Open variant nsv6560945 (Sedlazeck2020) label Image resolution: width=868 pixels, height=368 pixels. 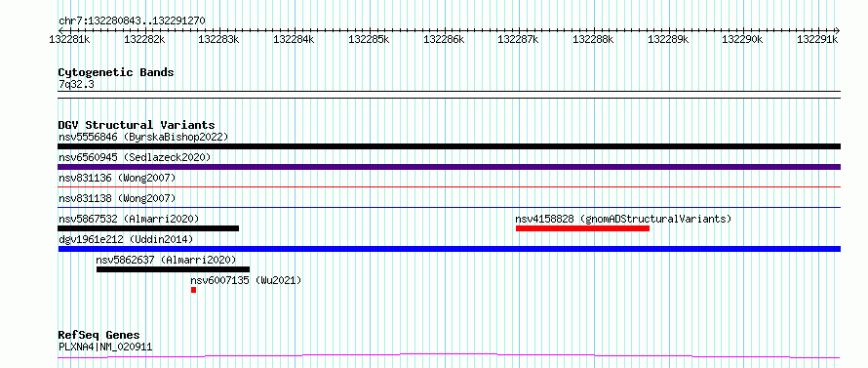(135, 157)
